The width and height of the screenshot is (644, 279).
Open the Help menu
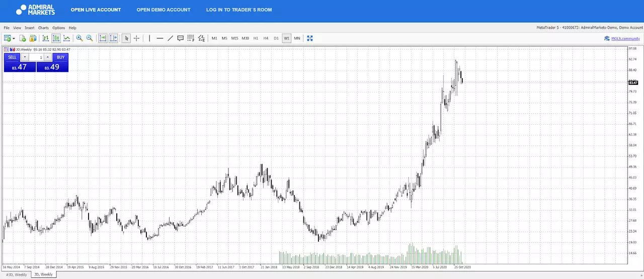coord(72,28)
